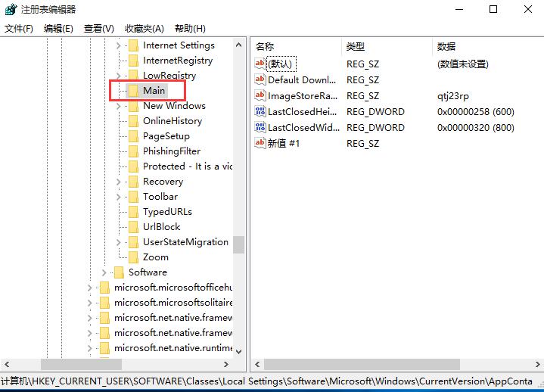The height and width of the screenshot is (392, 544).
Task: Select the UrlBlock folder icon
Action: [x=134, y=227]
